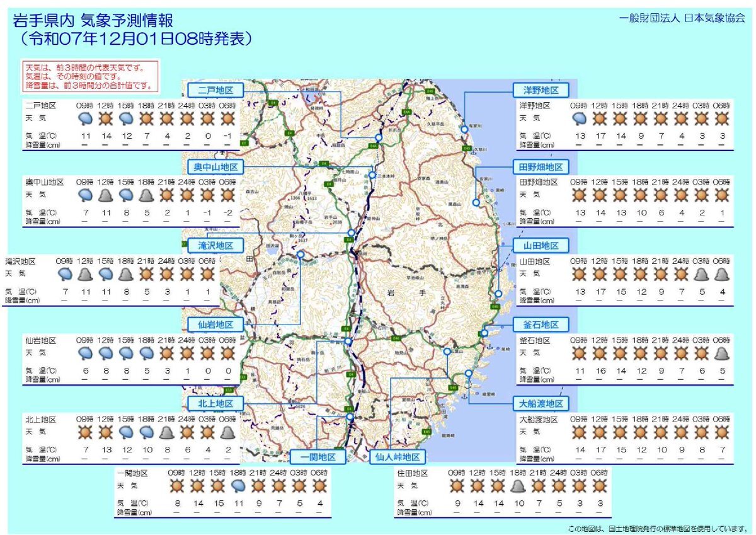Click the 二戸 location marker on the map

click(x=379, y=137)
